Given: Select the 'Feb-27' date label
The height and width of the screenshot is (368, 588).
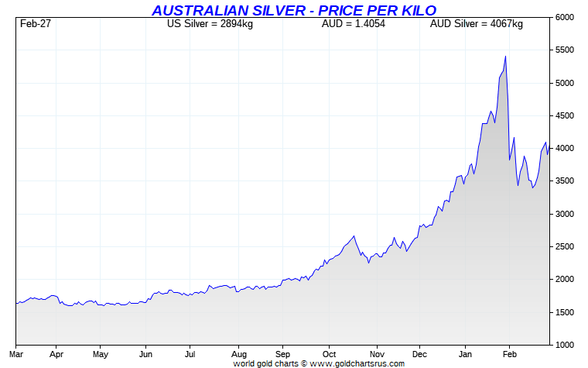Looking at the screenshot, I should [x=36, y=24].
